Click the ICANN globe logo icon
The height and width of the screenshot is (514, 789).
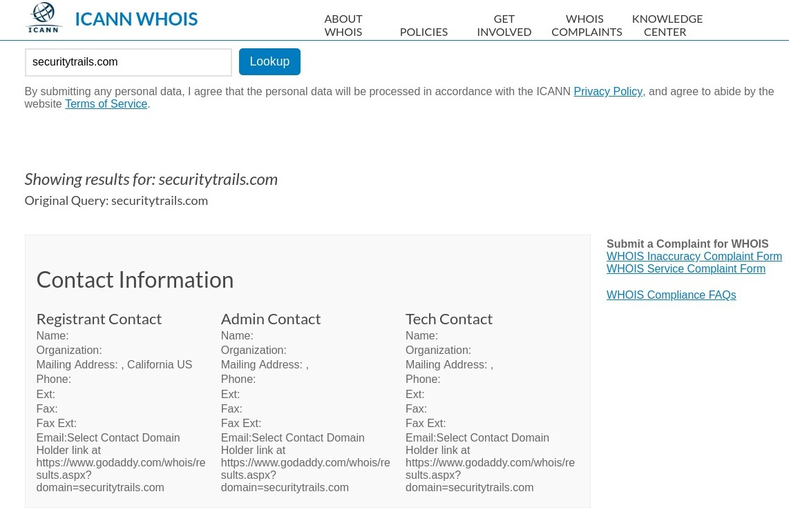(x=44, y=18)
